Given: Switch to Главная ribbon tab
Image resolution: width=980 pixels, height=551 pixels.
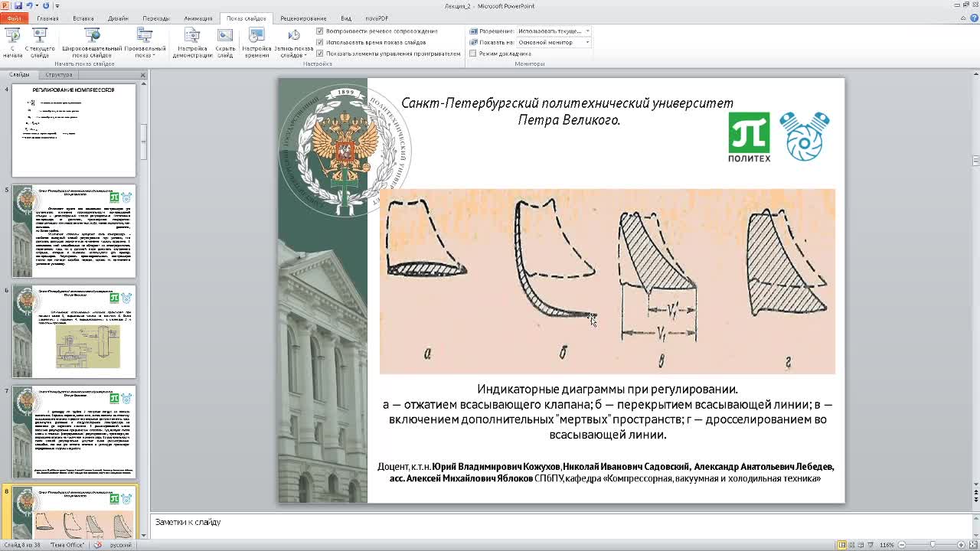Looking at the screenshot, I should click(47, 18).
